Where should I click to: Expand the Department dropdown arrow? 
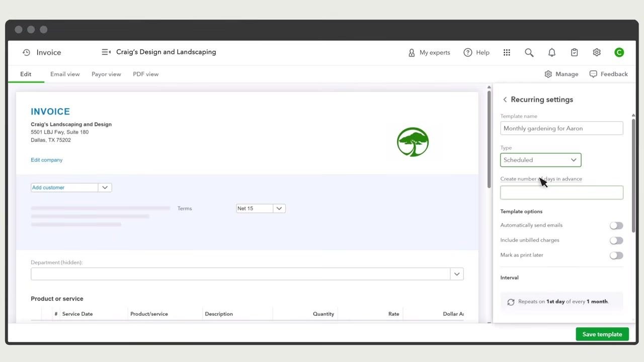pos(457,274)
